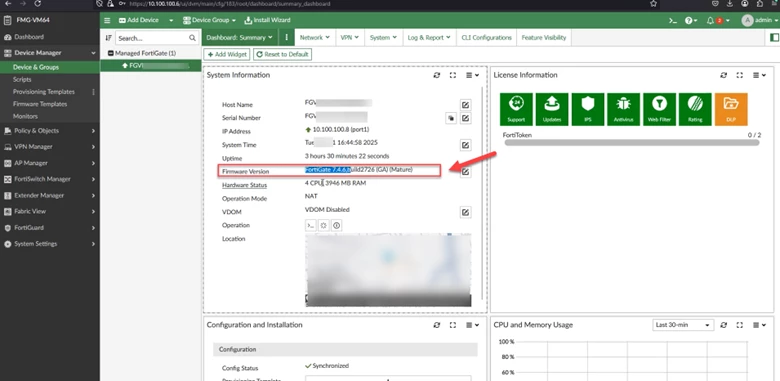This screenshot has width=780, height=381.
Task: Open the System tab menu
Action: point(383,37)
